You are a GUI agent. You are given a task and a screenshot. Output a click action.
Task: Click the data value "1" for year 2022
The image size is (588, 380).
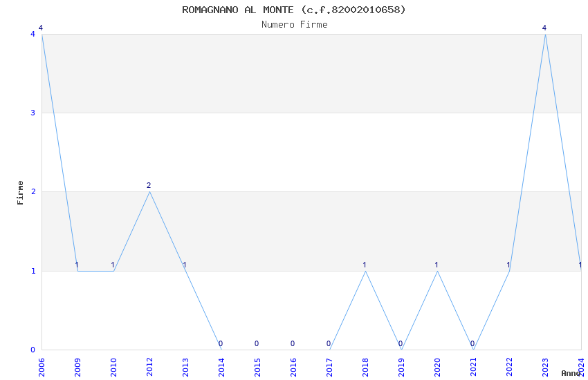[509, 265]
